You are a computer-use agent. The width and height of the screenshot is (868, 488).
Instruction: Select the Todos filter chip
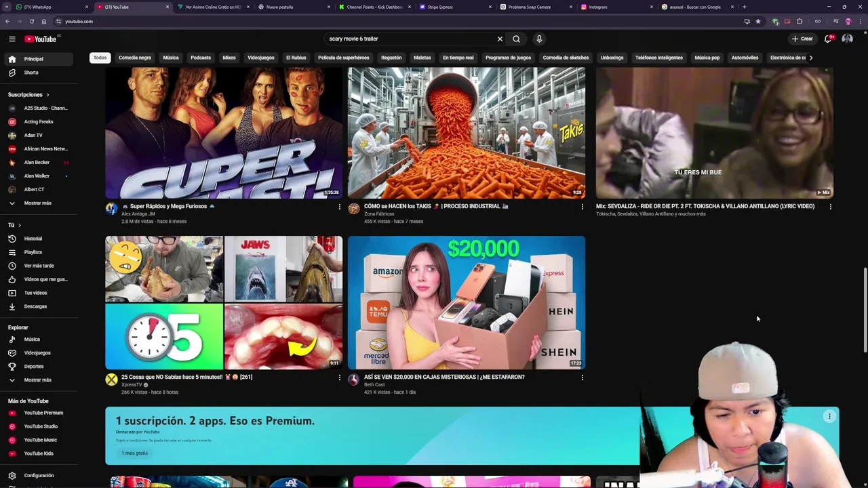click(x=100, y=58)
